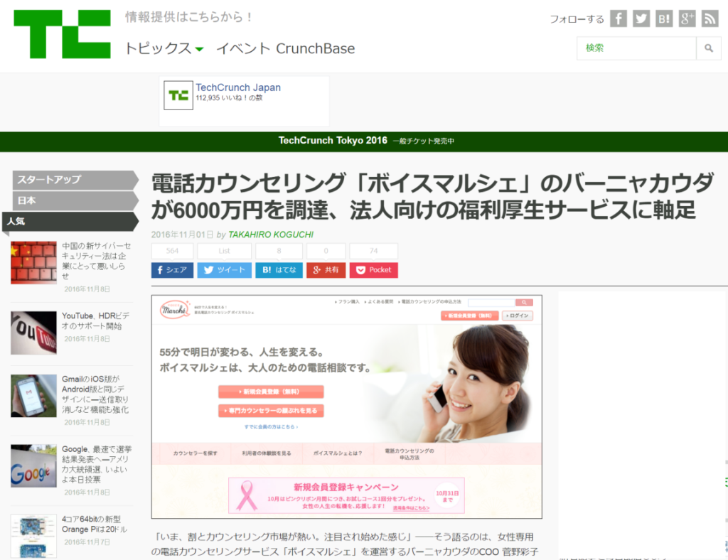Save article with Pocket button
This screenshot has height=560, width=728.
point(374,270)
